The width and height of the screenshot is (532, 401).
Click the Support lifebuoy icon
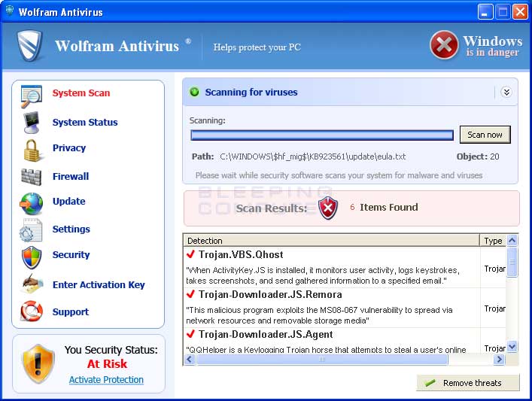pos(31,311)
